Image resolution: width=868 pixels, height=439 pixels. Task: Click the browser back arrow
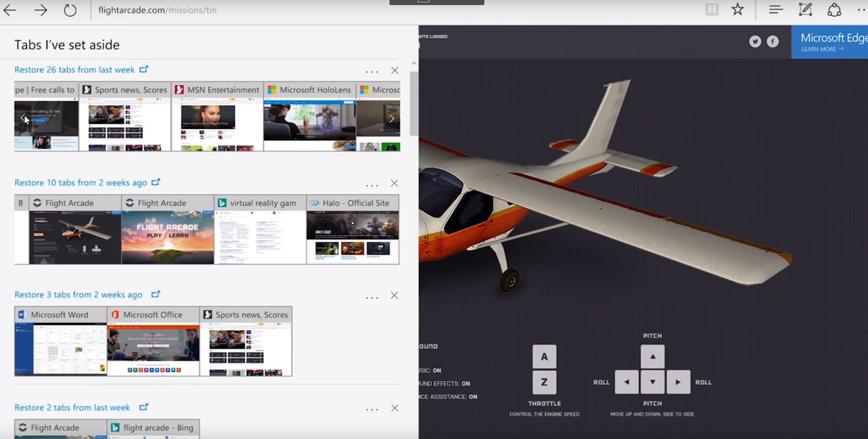click(10, 10)
